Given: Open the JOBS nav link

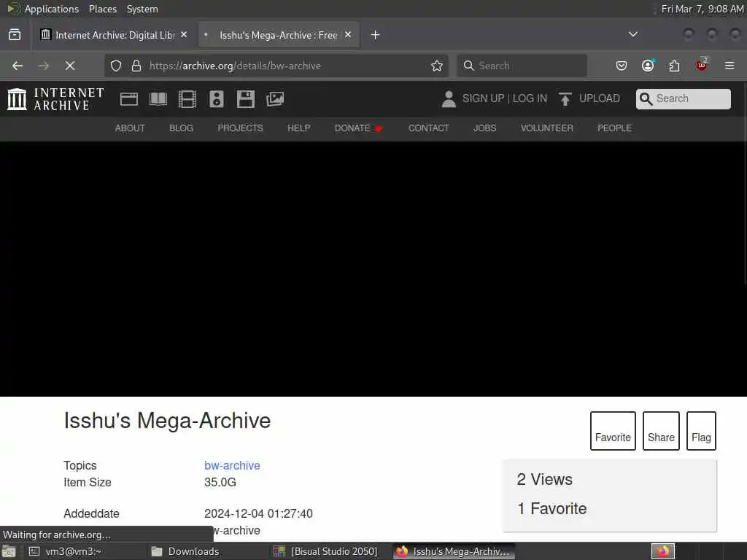Looking at the screenshot, I should [x=484, y=128].
